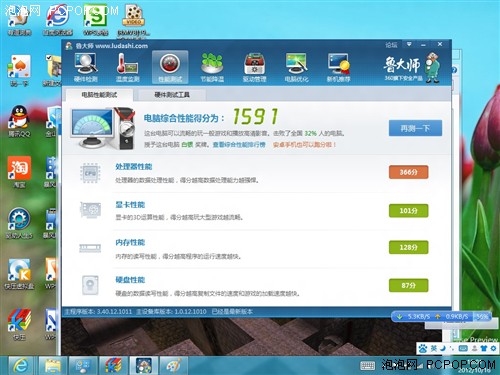Click the Ludashi app icon on taskbar
This screenshot has width=500, height=375.
pyautogui.click(x=144, y=366)
